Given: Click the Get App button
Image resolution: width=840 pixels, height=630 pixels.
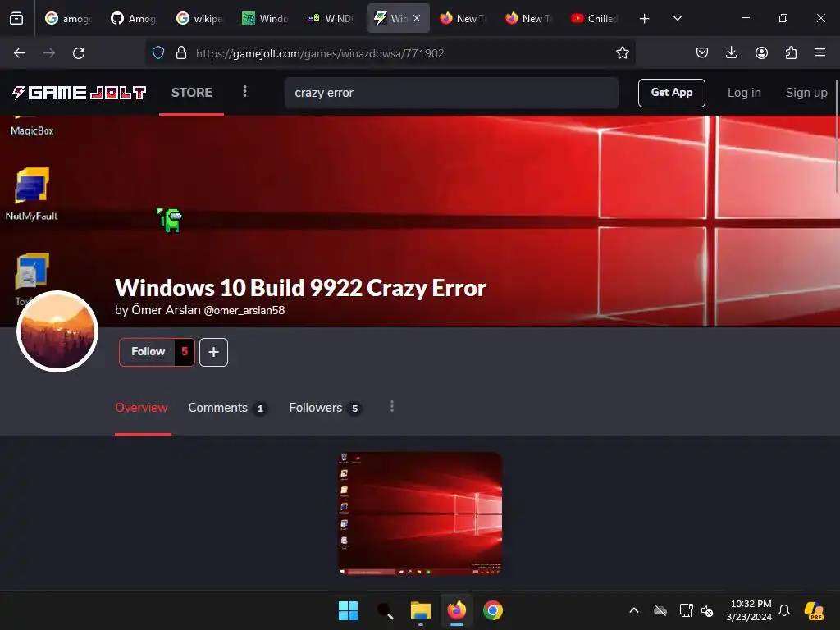Looking at the screenshot, I should click(671, 93).
